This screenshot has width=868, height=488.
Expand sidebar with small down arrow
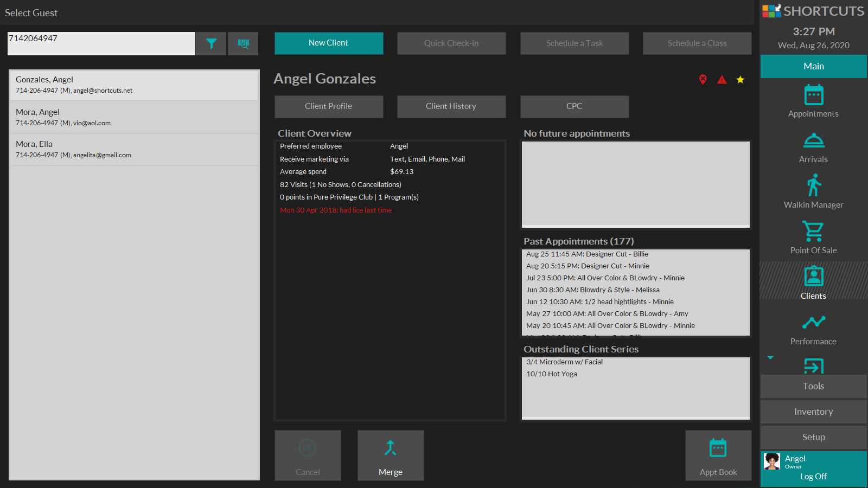(770, 358)
